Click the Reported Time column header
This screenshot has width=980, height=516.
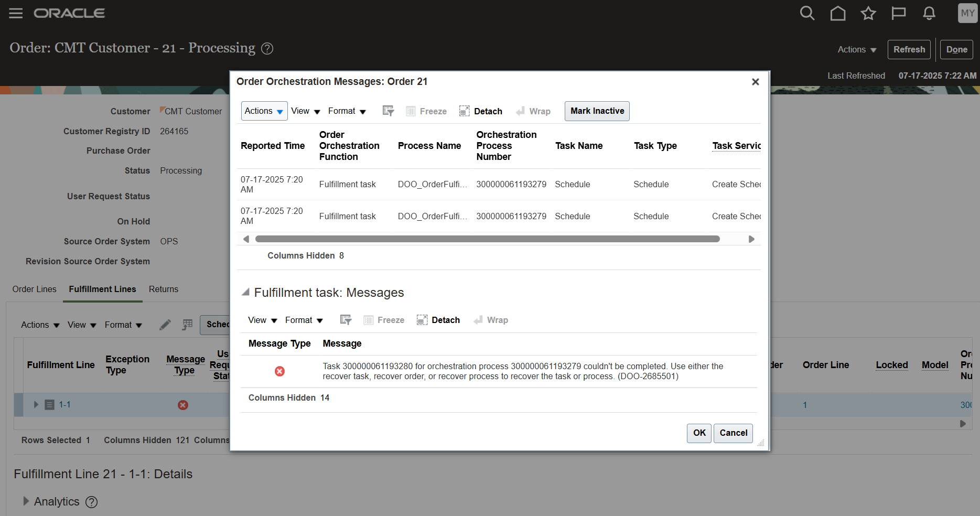point(273,146)
